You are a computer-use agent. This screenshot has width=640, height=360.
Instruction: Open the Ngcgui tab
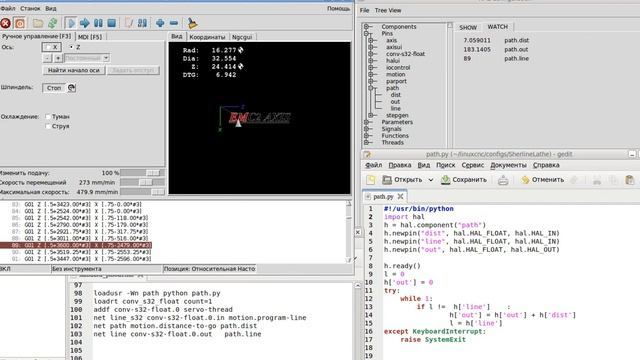[x=242, y=37]
